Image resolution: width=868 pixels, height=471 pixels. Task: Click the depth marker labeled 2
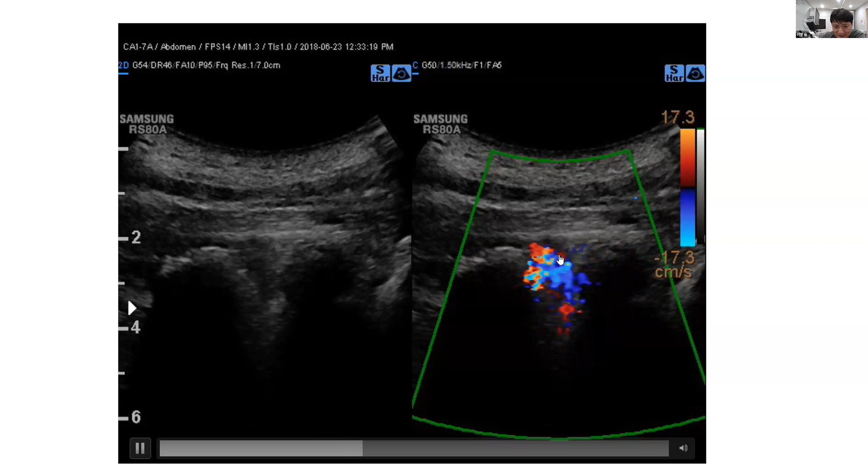pyautogui.click(x=136, y=237)
